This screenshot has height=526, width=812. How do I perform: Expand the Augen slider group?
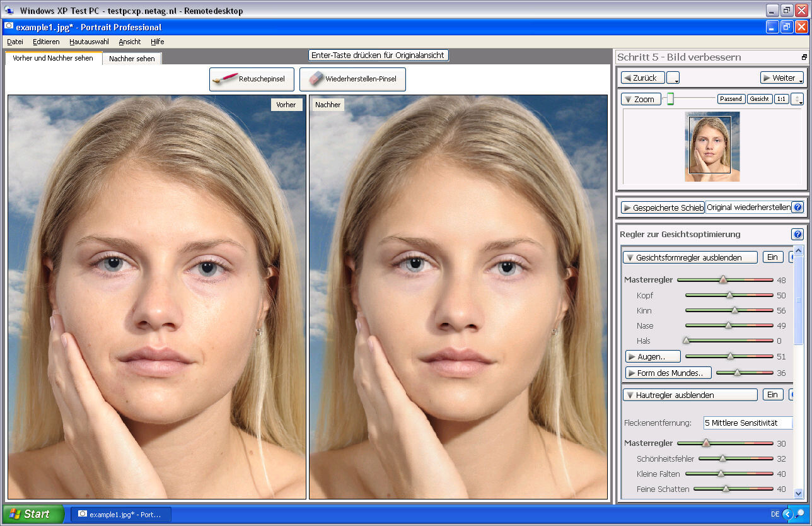pyautogui.click(x=652, y=356)
